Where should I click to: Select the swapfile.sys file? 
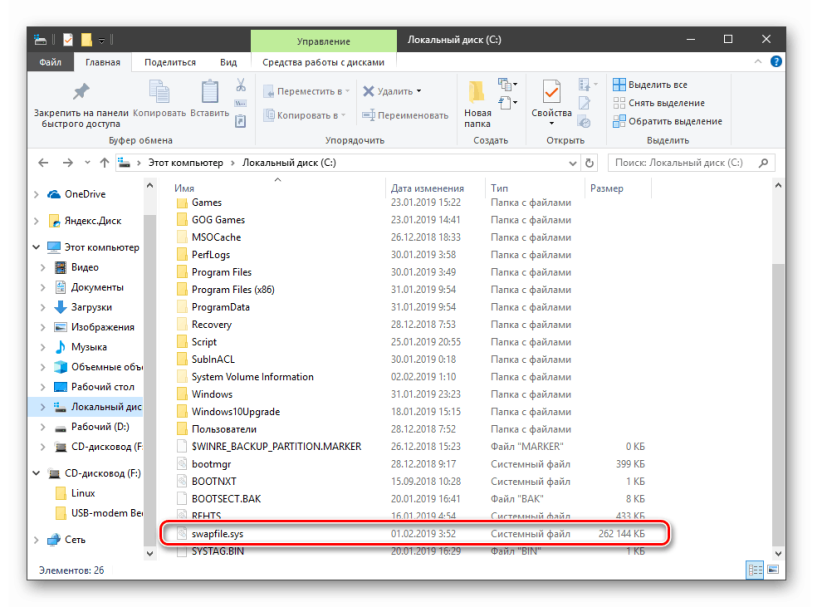click(x=217, y=534)
